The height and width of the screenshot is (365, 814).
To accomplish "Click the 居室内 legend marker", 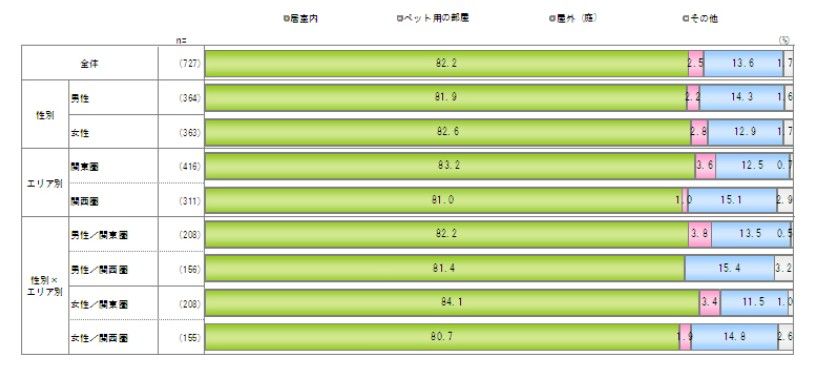I will point(286,19).
